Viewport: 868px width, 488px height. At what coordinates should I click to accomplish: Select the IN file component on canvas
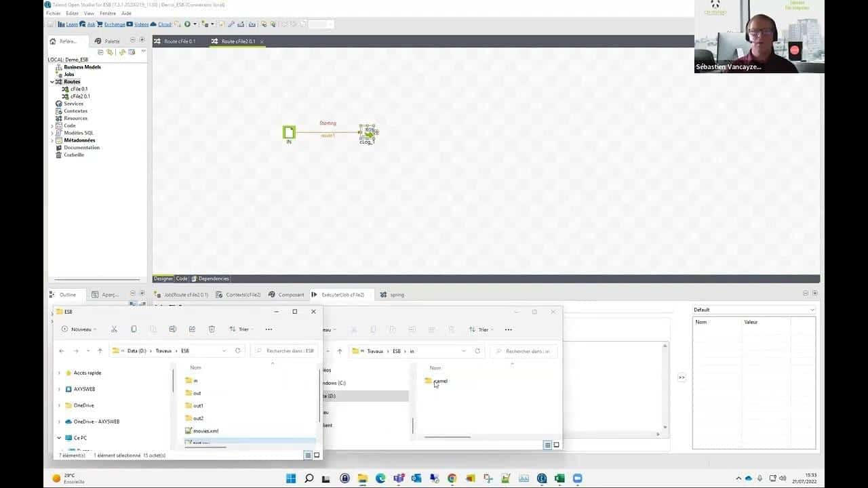[x=289, y=133]
